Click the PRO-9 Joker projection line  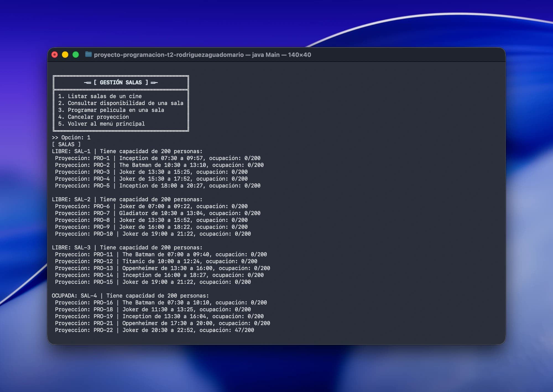(x=151, y=227)
